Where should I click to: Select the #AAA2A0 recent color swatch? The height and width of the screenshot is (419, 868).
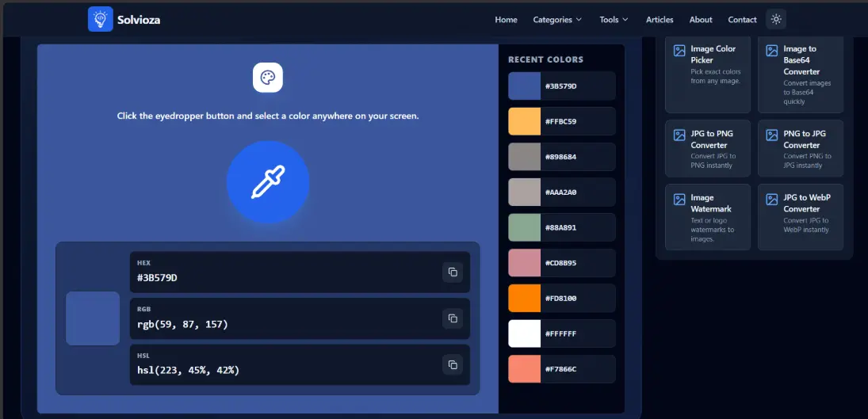(x=524, y=192)
